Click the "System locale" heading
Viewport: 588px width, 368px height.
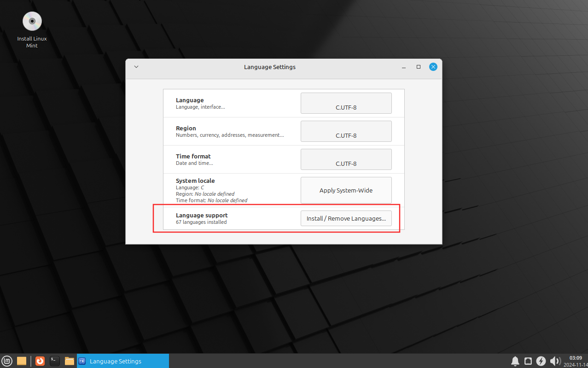[x=195, y=181]
